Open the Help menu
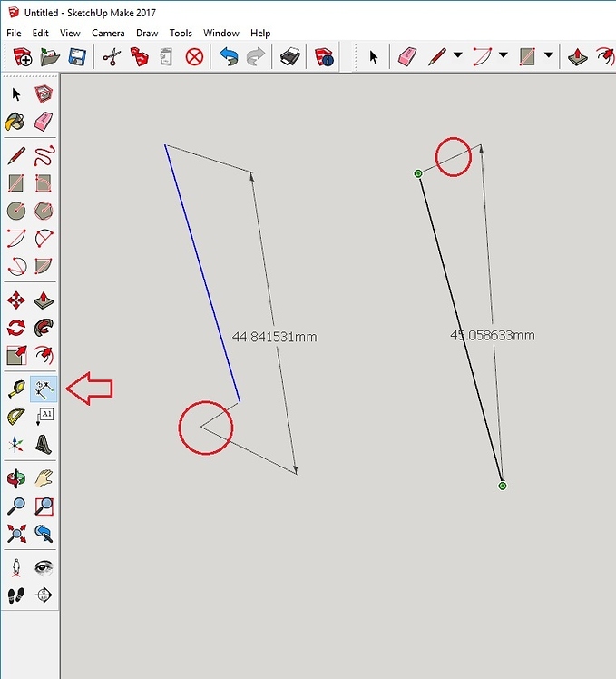This screenshot has width=616, height=679. click(x=260, y=33)
